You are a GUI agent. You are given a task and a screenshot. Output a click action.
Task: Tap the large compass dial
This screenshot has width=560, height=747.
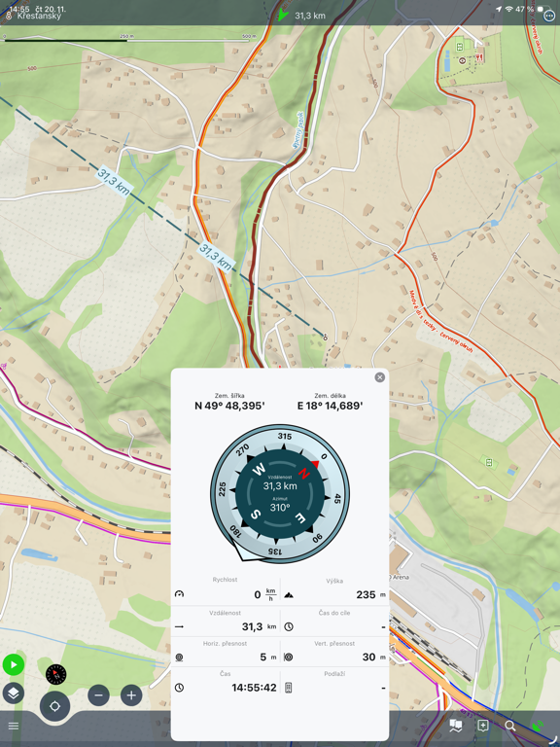pos(280,493)
